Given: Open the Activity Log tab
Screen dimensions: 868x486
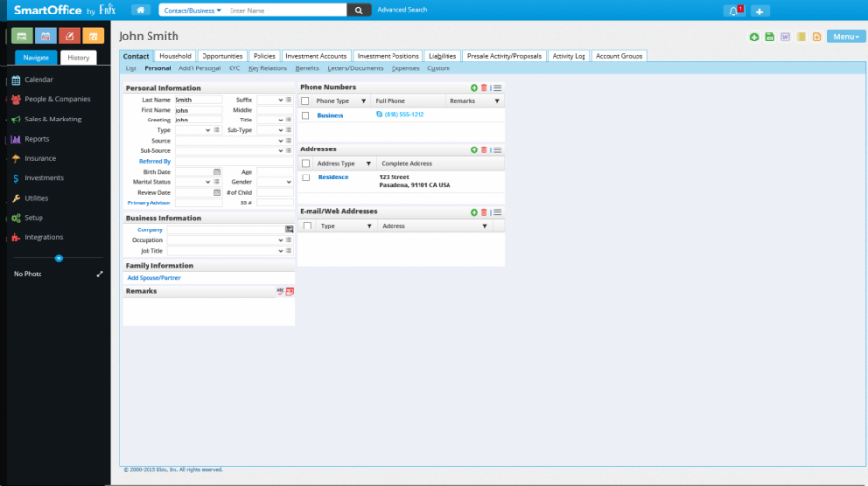Looking at the screenshot, I should pos(568,56).
